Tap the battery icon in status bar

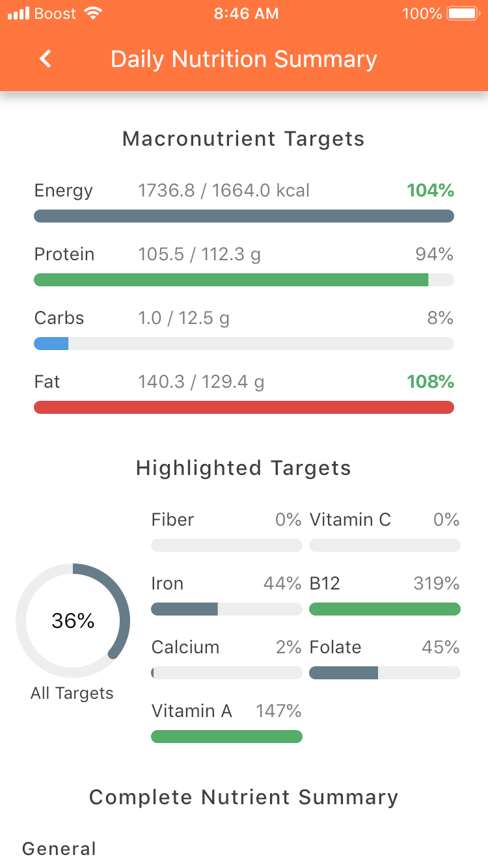click(465, 14)
